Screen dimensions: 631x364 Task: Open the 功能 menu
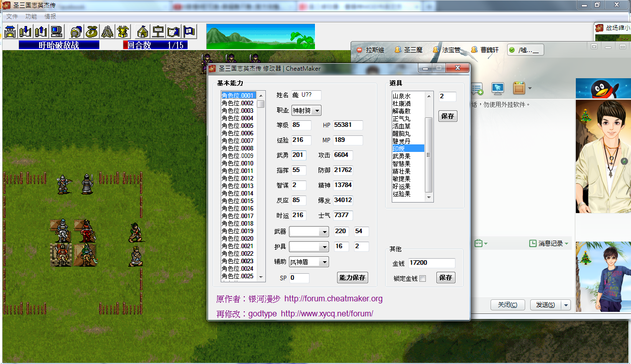point(31,17)
